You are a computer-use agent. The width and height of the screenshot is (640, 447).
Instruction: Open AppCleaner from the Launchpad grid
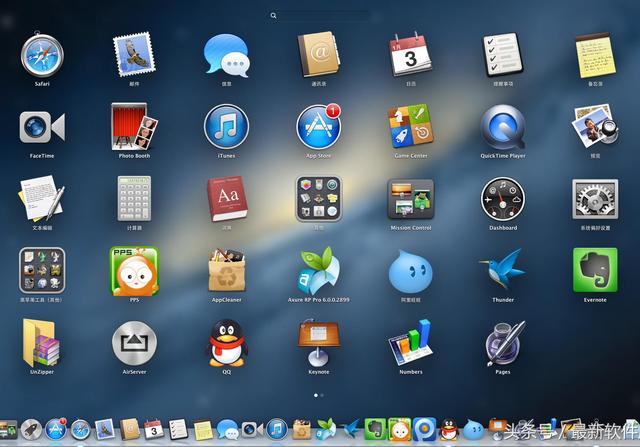tap(227, 270)
